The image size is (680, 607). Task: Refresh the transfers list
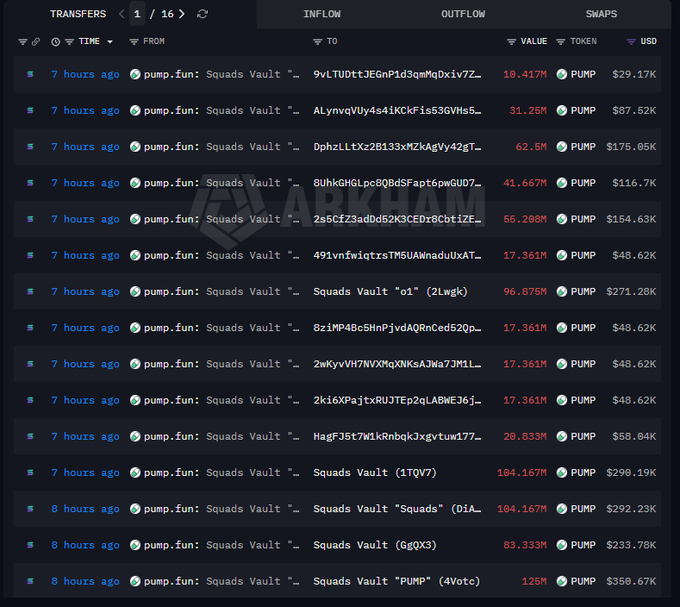(x=203, y=14)
